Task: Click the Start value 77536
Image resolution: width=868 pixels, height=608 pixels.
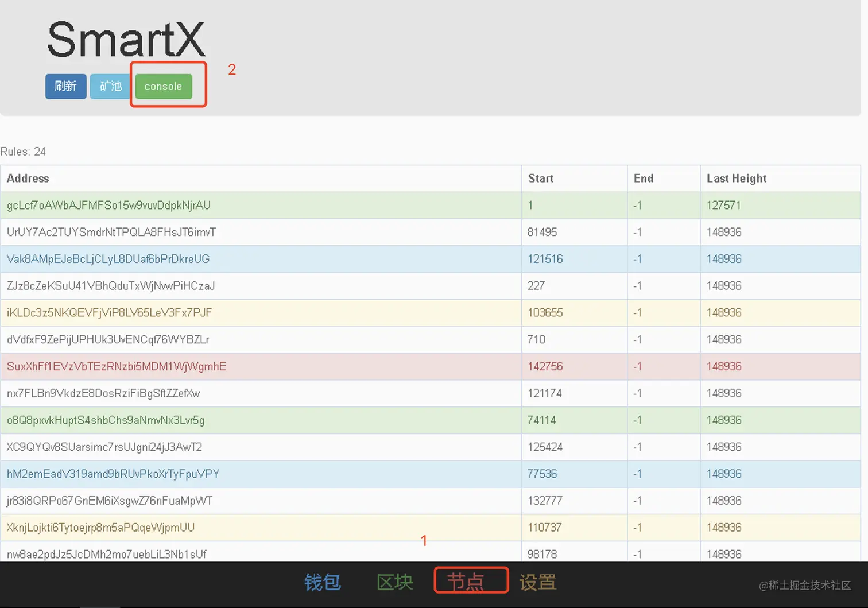Action: point(542,474)
